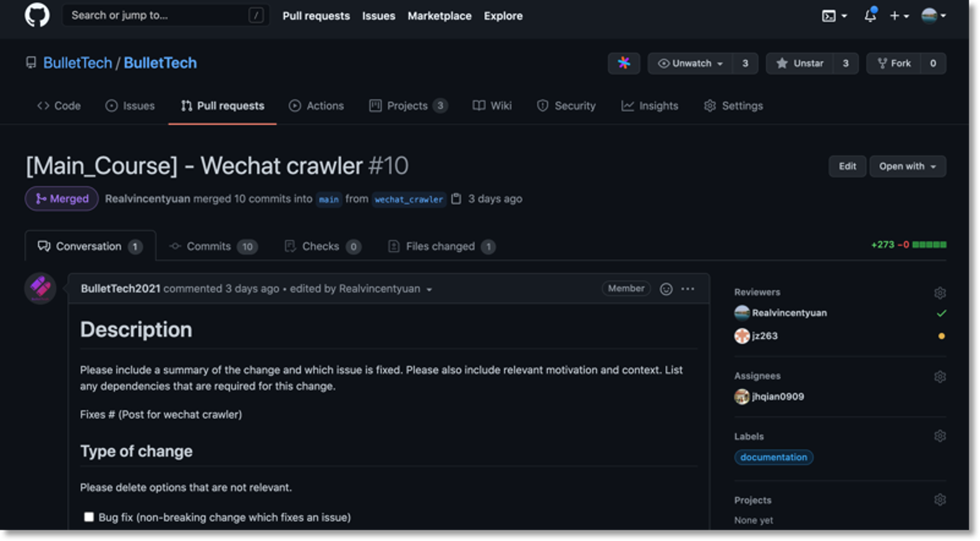
Task: Open reviewer Realvincentyuan profile
Action: point(789,313)
